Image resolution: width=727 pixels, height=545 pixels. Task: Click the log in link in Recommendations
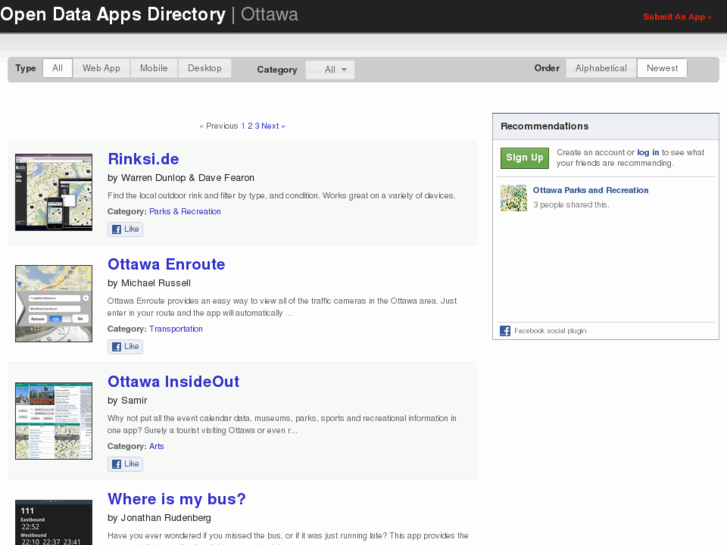pyautogui.click(x=648, y=153)
